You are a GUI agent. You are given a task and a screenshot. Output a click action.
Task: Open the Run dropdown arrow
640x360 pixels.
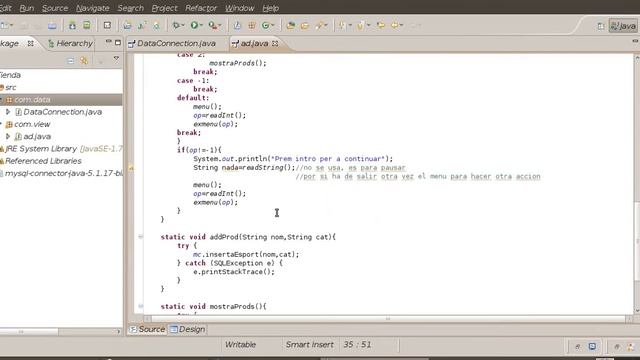[202, 25]
